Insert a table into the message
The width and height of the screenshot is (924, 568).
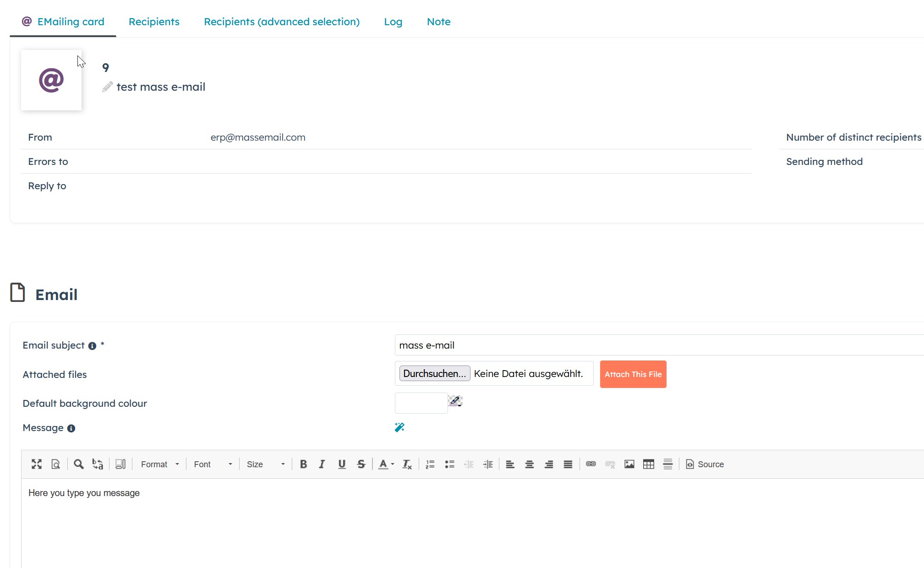[648, 464]
